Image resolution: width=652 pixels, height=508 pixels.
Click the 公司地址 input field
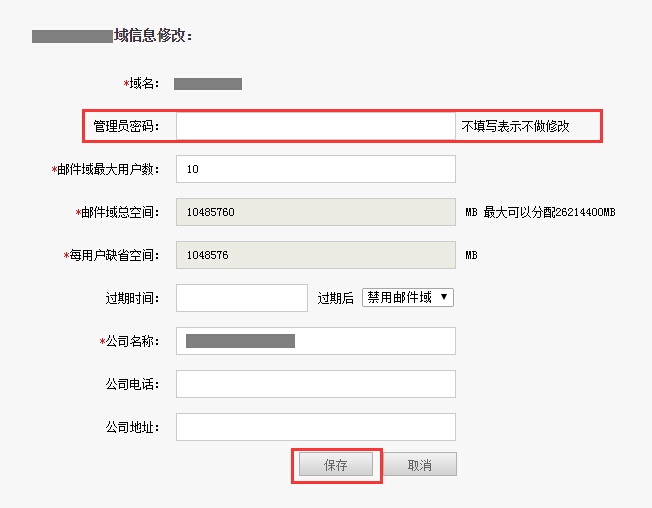click(x=315, y=427)
